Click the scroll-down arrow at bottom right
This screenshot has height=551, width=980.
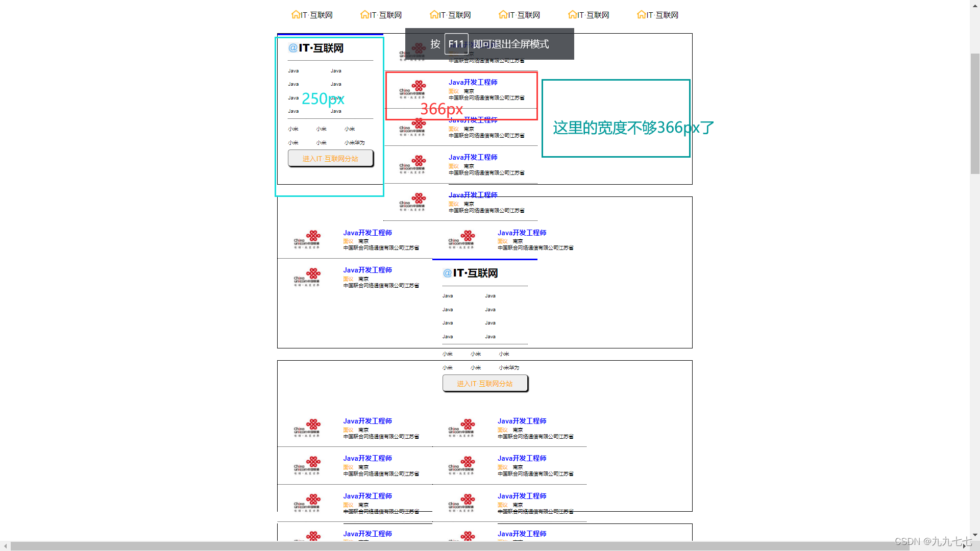[x=975, y=535]
